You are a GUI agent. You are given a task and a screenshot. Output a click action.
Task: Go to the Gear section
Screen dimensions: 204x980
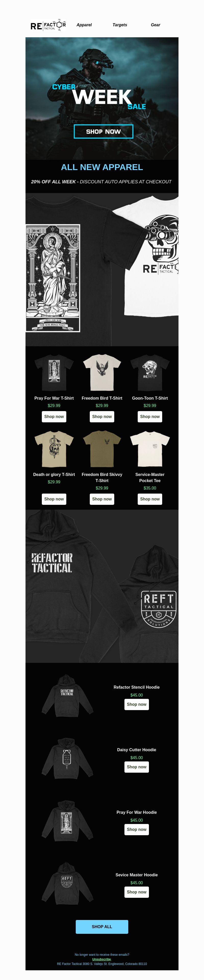click(155, 25)
